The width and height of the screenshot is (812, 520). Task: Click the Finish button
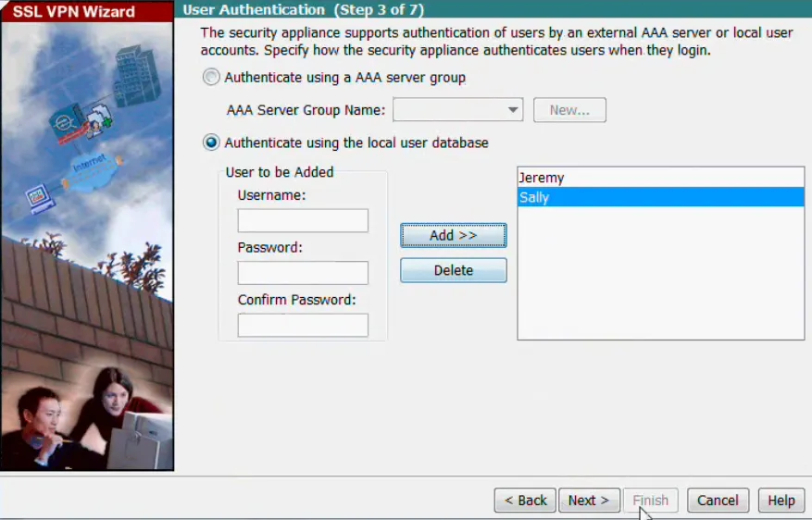pos(650,501)
